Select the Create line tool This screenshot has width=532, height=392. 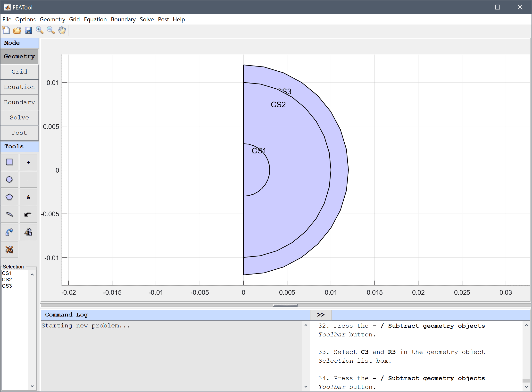[x=9, y=215]
